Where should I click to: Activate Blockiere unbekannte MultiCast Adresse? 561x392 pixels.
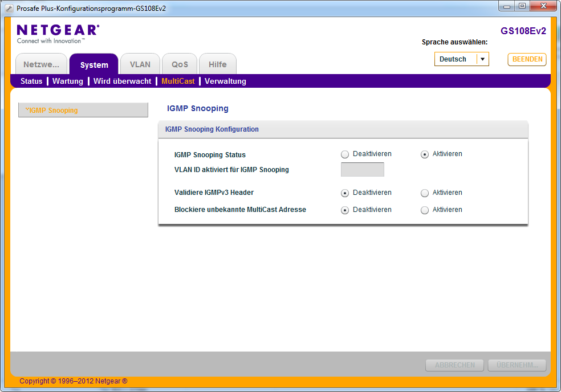[x=425, y=210]
